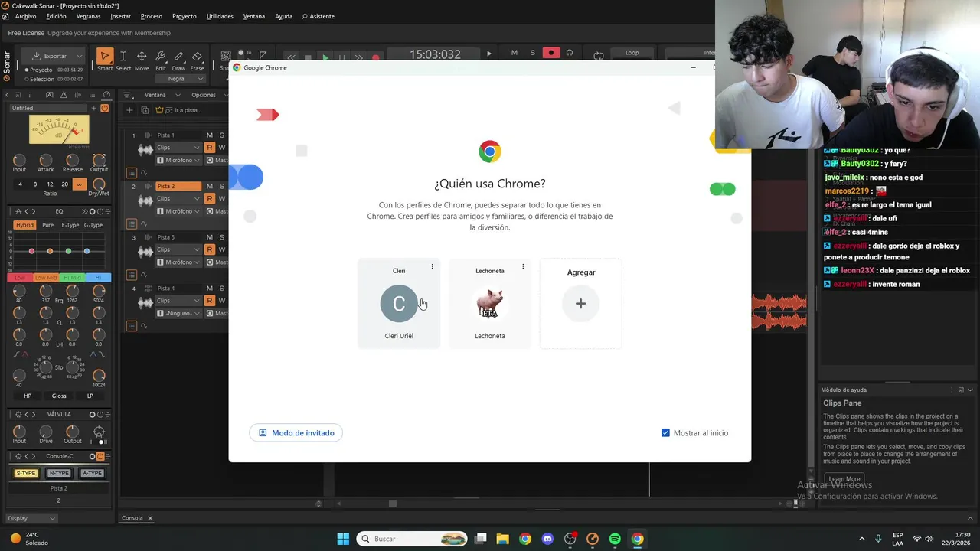Viewport: 980px width, 551px height.
Task: Open the Exportar dropdown
Action: pos(52,56)
